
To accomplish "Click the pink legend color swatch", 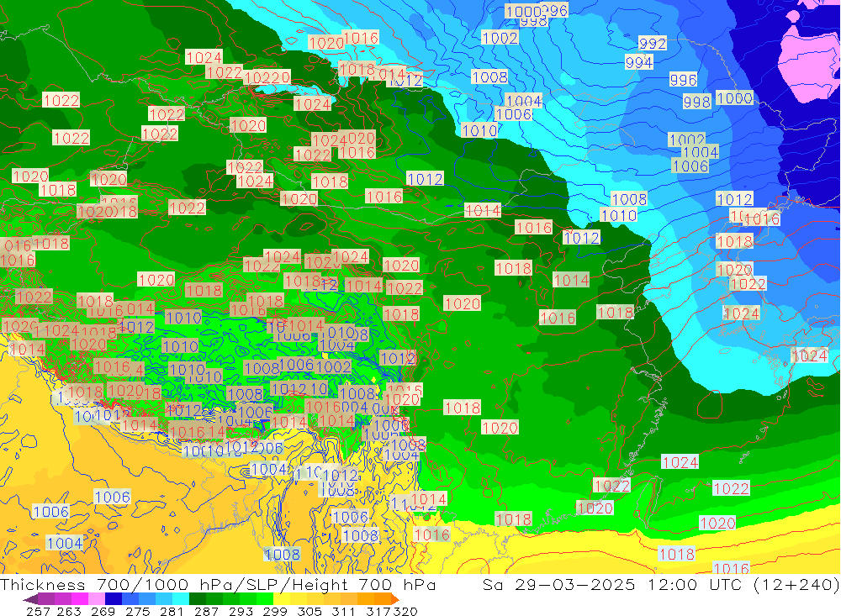I will pyautogui.click(x=96, y=599).
